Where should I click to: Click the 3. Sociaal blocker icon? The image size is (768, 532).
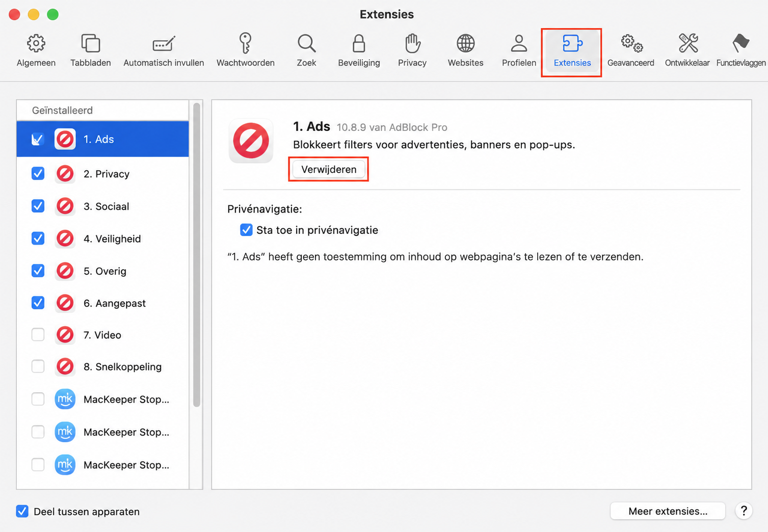(65, 206)
